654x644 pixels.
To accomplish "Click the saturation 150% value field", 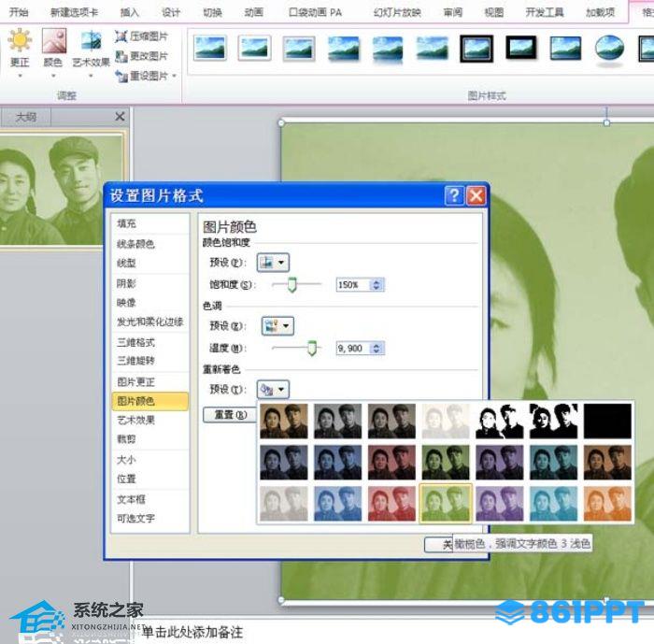I will click(353, 285).
